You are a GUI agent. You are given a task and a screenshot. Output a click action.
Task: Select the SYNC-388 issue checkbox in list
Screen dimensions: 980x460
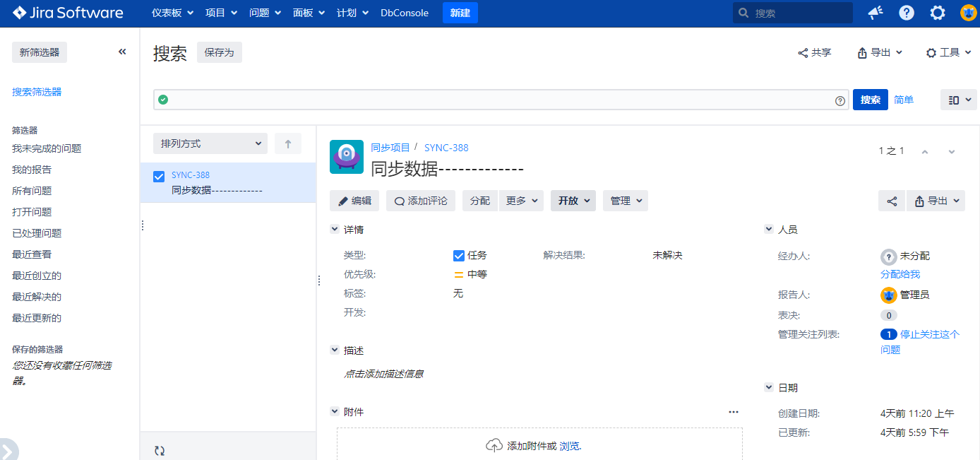159,177
